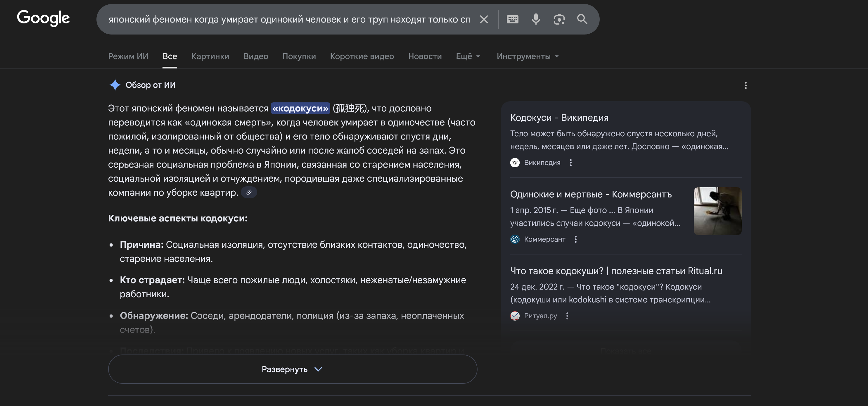The image size is (868, 406).
Task: Open the Инструменты dropdown
Action: pos(527,56)
